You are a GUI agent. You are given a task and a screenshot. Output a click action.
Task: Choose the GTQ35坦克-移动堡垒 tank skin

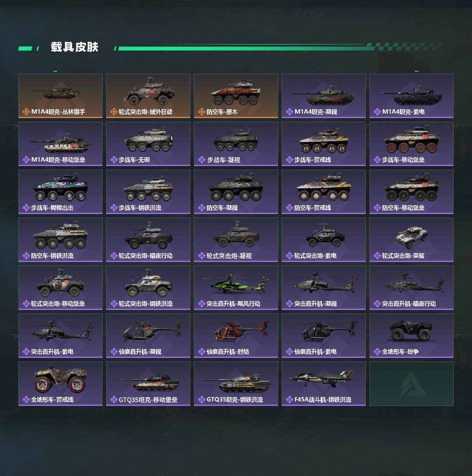148,384
